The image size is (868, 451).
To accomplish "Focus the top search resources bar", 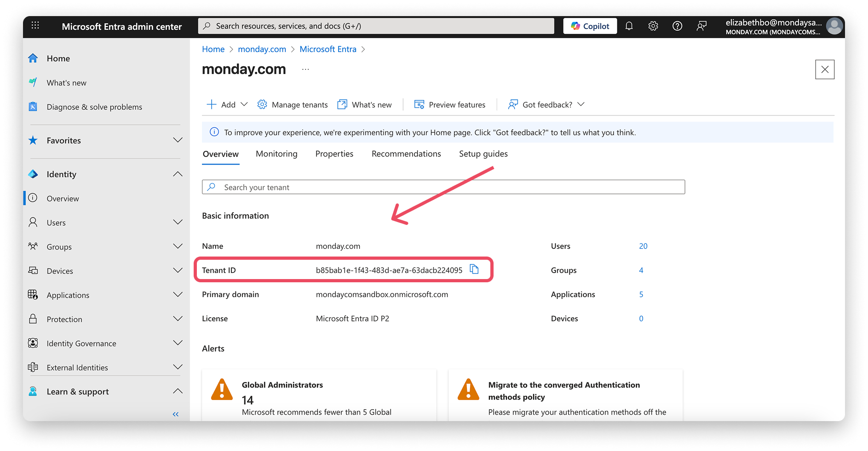I will pos(376,26).
